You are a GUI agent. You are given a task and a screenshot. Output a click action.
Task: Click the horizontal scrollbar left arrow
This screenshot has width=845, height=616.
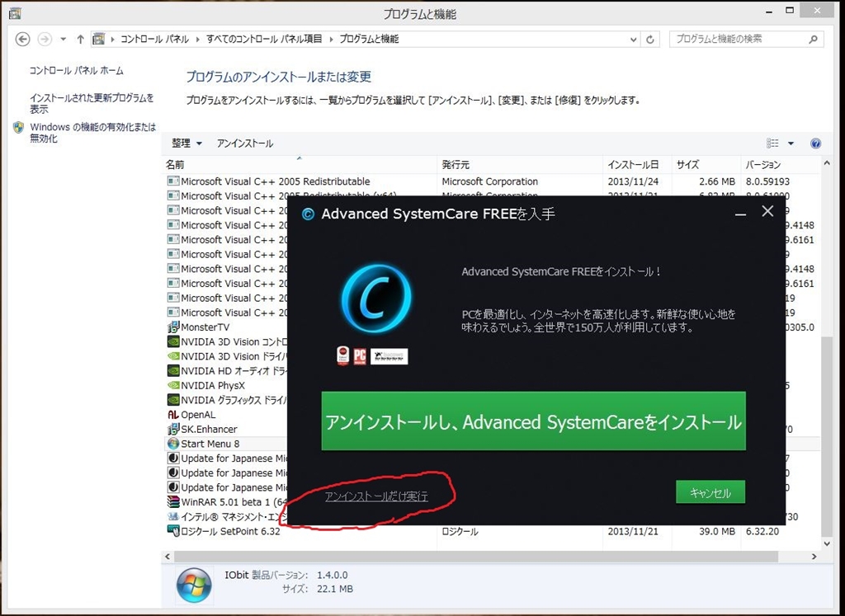[x=168, y=557]
